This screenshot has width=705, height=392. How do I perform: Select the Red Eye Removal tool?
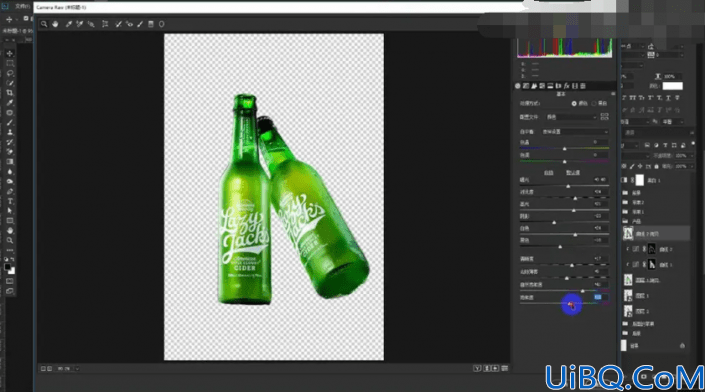[x=129, y=24]
